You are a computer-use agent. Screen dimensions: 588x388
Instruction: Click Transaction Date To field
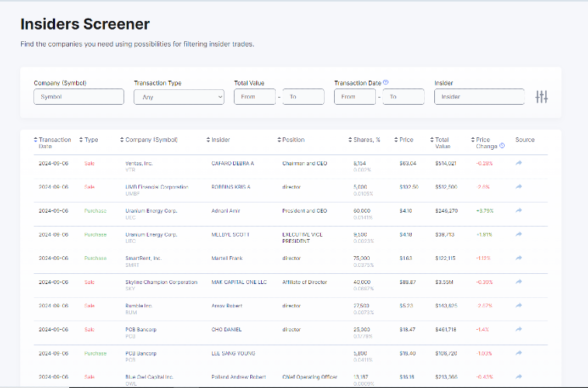[403, 97]
